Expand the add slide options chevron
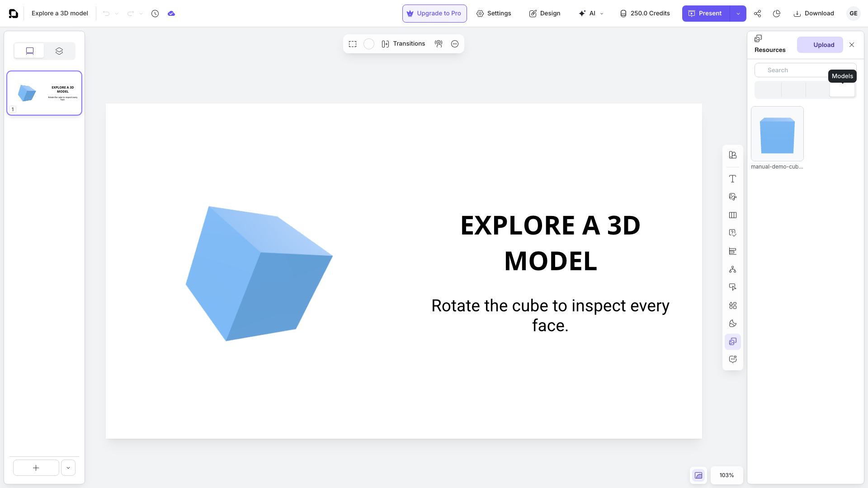This screenshot has width=868, height=488. click(x=68, y=468)
